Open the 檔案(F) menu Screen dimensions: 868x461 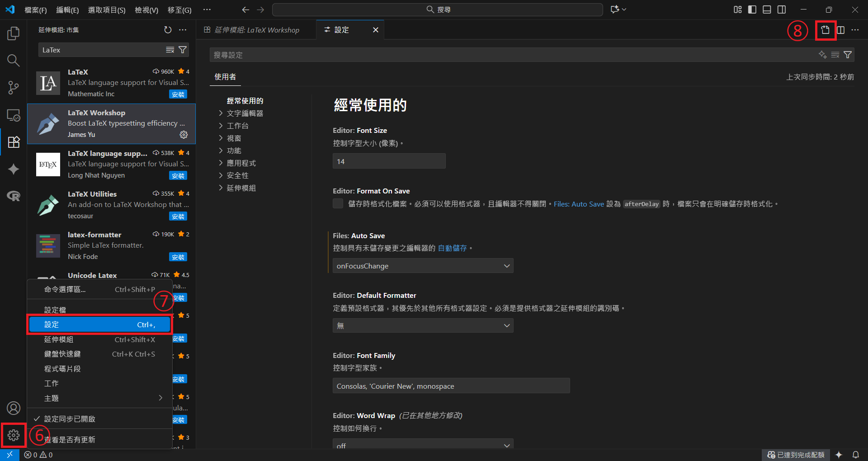[36, 10]
